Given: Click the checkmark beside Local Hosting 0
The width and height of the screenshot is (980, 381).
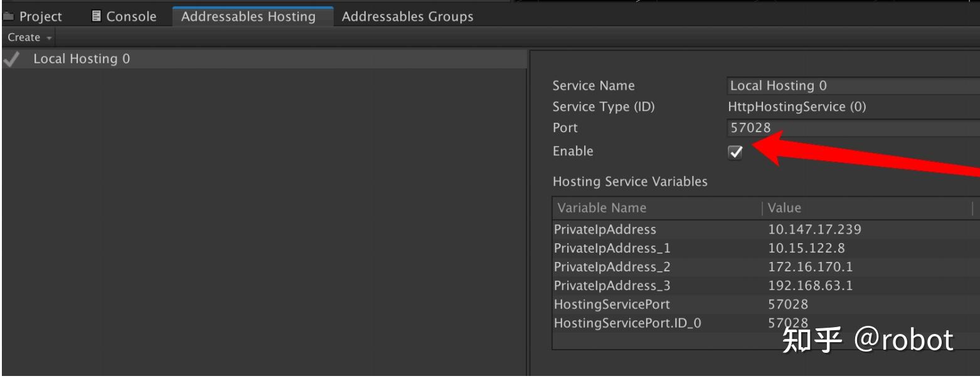Looking at the screenshot, I should (x=11, y=58).
